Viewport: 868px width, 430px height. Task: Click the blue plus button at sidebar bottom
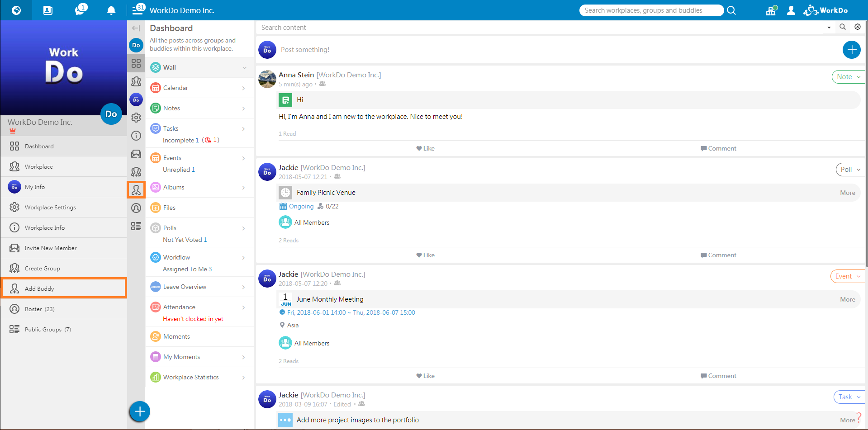(x=140, y=411)
